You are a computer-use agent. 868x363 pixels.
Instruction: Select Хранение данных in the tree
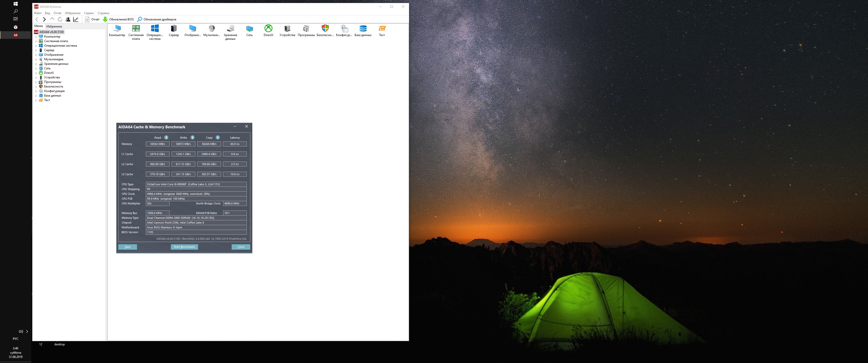pos(56,64)
